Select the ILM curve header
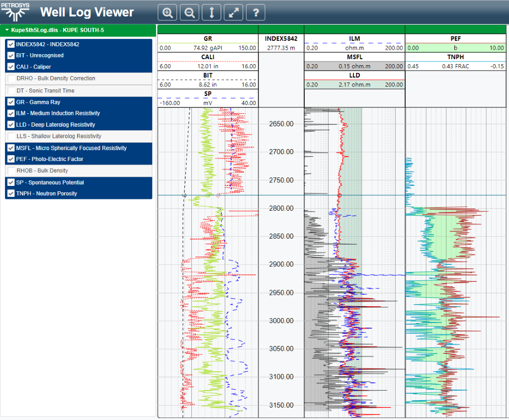Image resolution: width=509 pixels, height=420 pixels. tap(354, 39)
